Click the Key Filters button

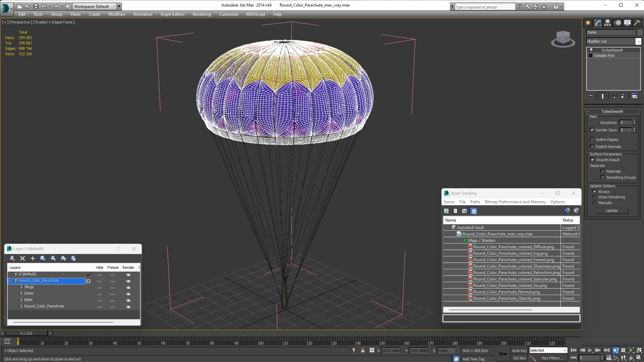pos(552,358)
